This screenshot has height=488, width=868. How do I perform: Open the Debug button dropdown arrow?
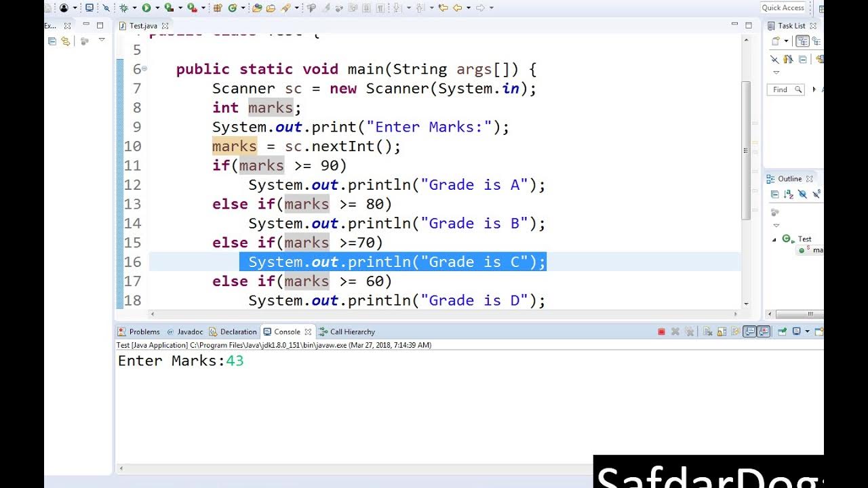point(134,8)
